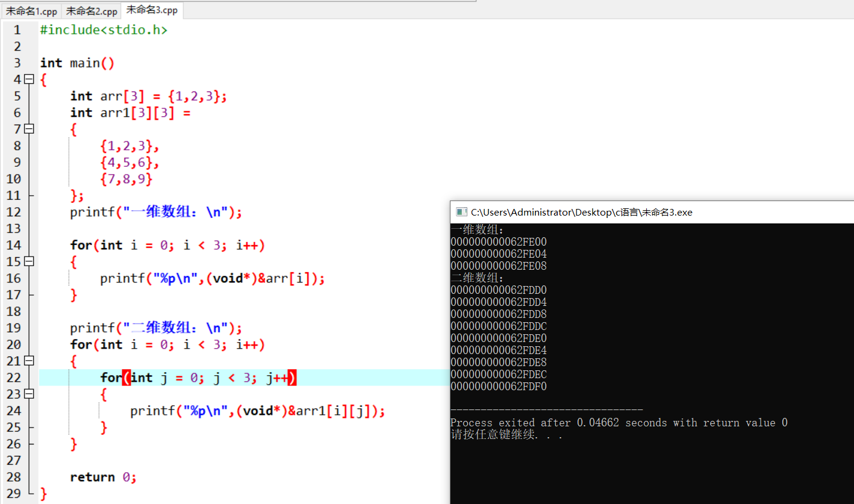The height and width of the screenshot is (504, 854).
Task: Collapse the first for-loop fold at line 15
Action: [x=29, y=261]
